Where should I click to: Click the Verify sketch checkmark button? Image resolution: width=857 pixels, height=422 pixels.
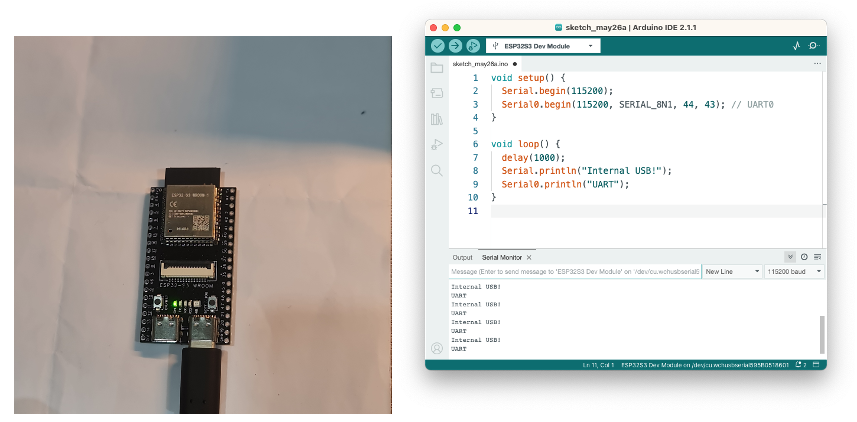[x=437, y=46]
